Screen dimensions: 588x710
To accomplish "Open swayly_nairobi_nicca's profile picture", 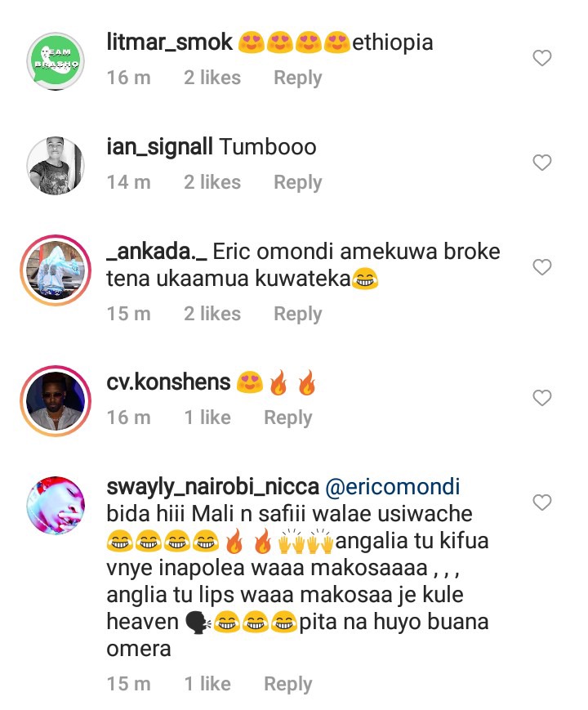I will (x=56, y=505).
